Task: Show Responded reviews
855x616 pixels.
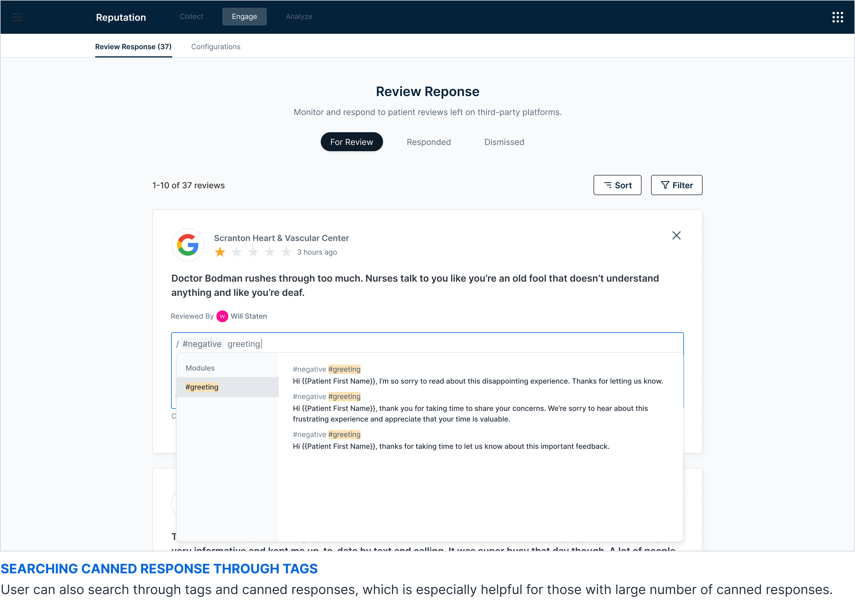Action: click(x=429, y=142)
